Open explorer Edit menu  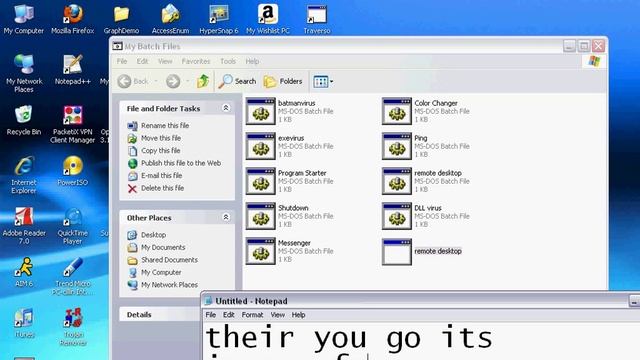[x=142, y=61]
